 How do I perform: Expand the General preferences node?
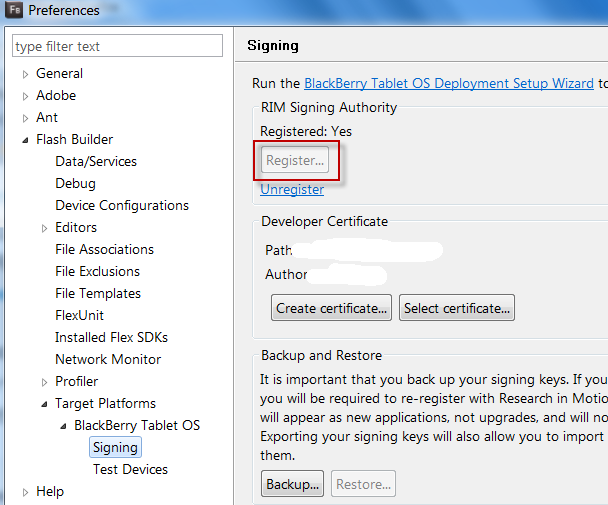click(25, 74)
